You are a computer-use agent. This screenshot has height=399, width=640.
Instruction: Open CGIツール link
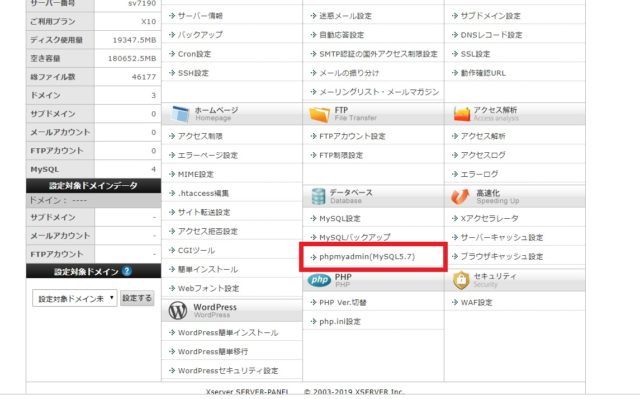click(x=196, y=250)
